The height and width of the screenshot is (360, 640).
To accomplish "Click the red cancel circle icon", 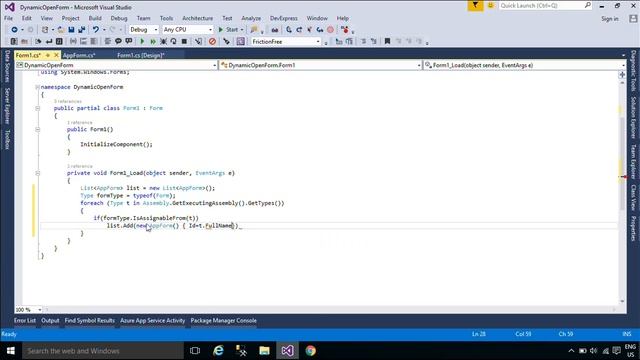I will tap(212, 42).
